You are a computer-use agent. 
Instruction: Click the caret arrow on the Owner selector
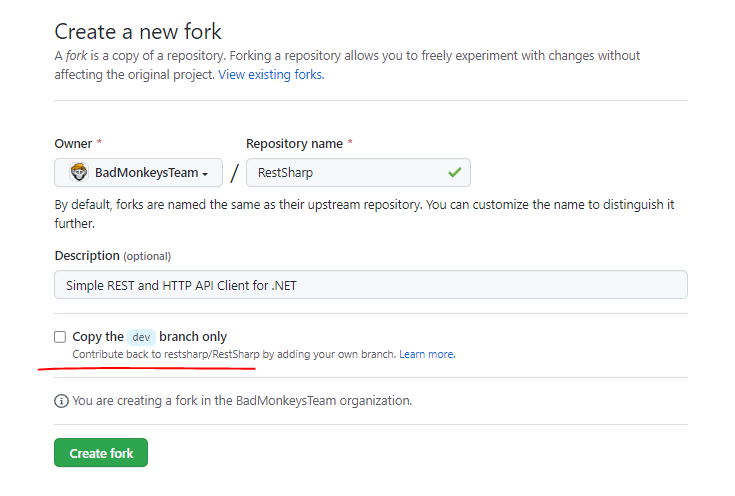205,173
